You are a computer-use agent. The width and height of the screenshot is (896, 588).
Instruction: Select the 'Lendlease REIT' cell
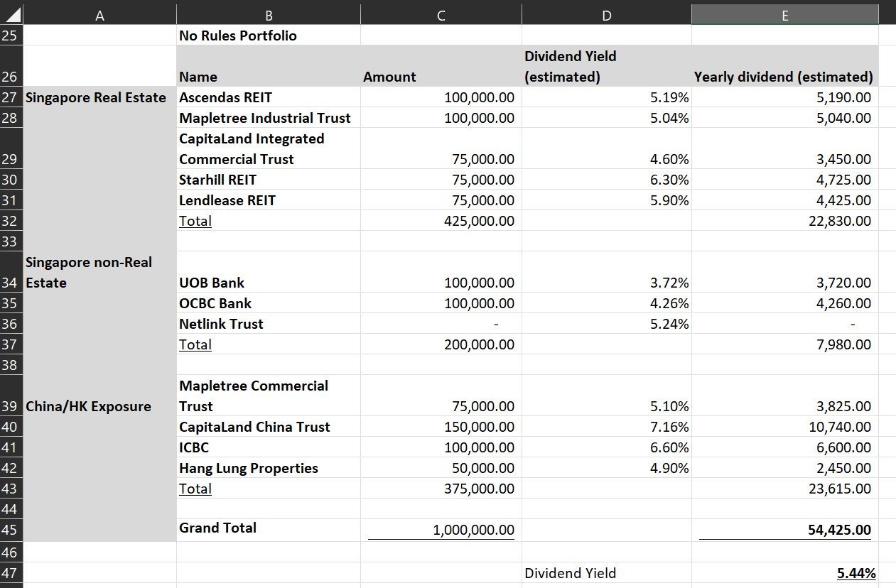269,201
